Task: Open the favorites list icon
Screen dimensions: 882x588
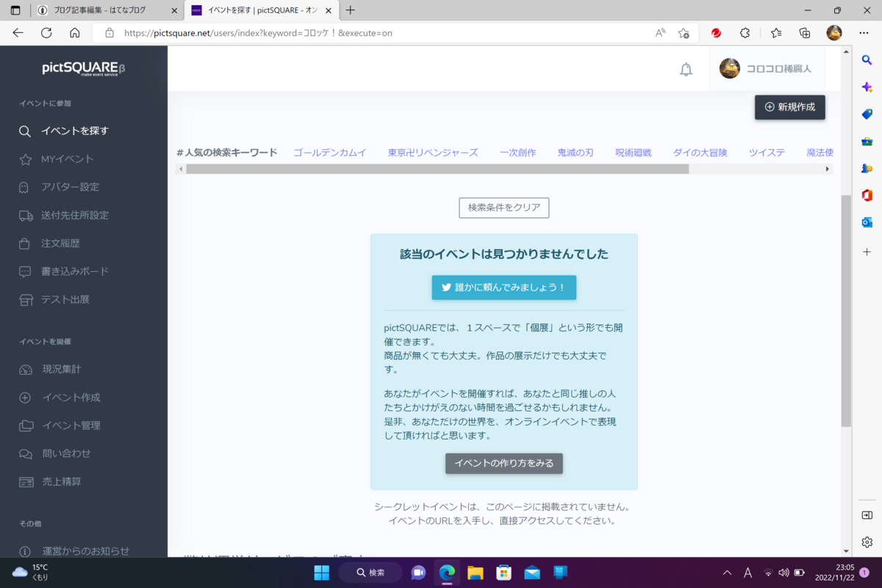Action: (776, 33)
